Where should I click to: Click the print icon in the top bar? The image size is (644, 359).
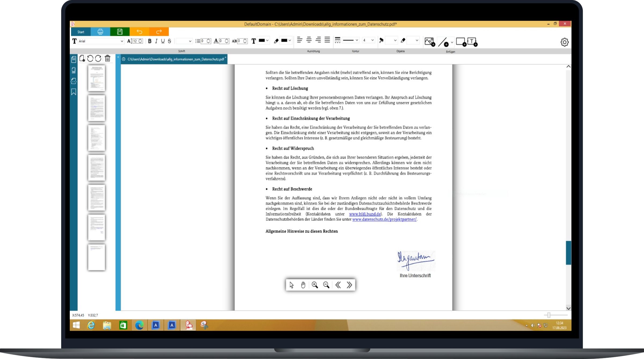point(100,32)
